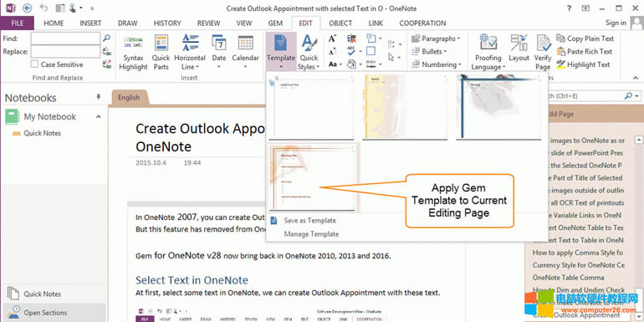
Task: Collapse the ribbon with the chevron
Action: click(636, 78)
